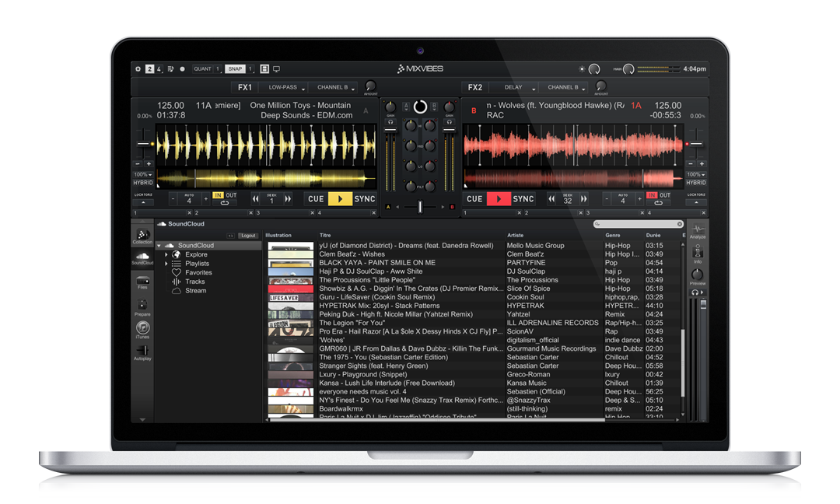Open the Prepare sidebar tab
Viewport: 840px width, 504px height.
[x=142, y=307]
